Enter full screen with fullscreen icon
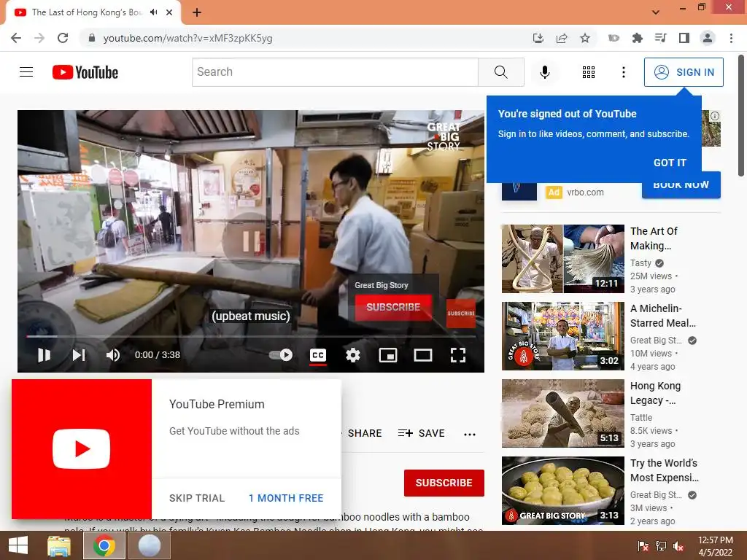Image resolution: width=747 pixels, height=560 pixels. point(458,355)
